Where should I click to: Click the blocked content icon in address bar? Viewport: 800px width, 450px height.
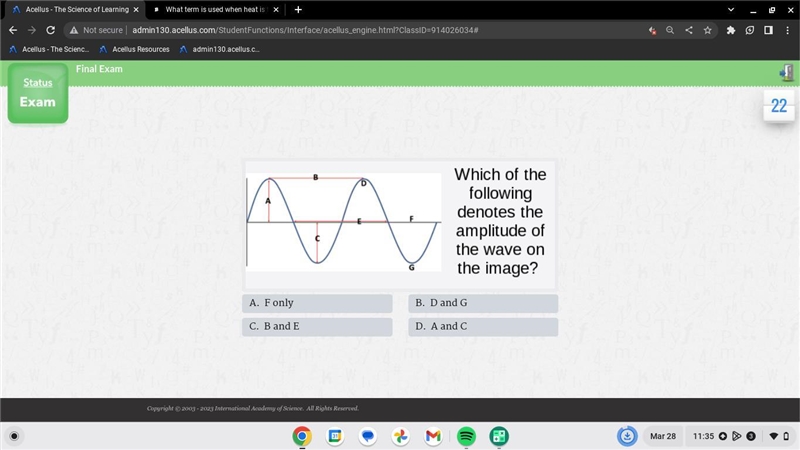pos(652,30)
